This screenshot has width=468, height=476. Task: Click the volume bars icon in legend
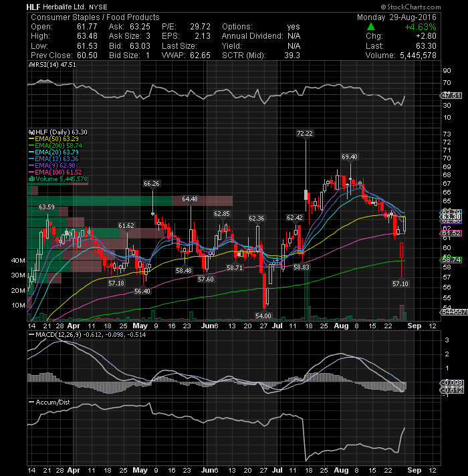pyautogui.click(x=31, y=179)
